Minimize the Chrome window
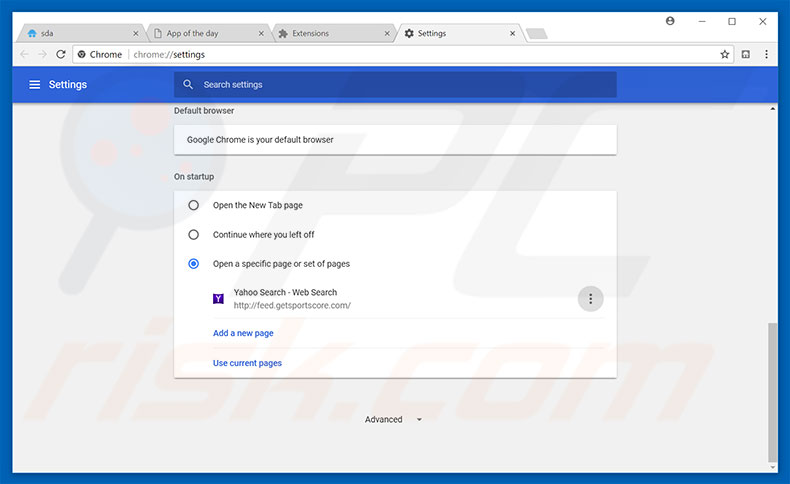This screenshot has width=790, height=484. click(x=702, y=21)
